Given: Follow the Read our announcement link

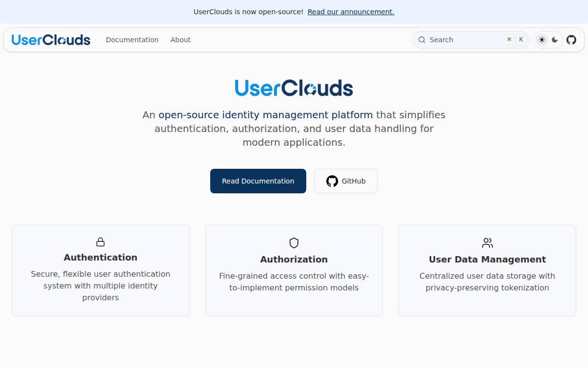Looking at the screenshot, I should (351, 12).
